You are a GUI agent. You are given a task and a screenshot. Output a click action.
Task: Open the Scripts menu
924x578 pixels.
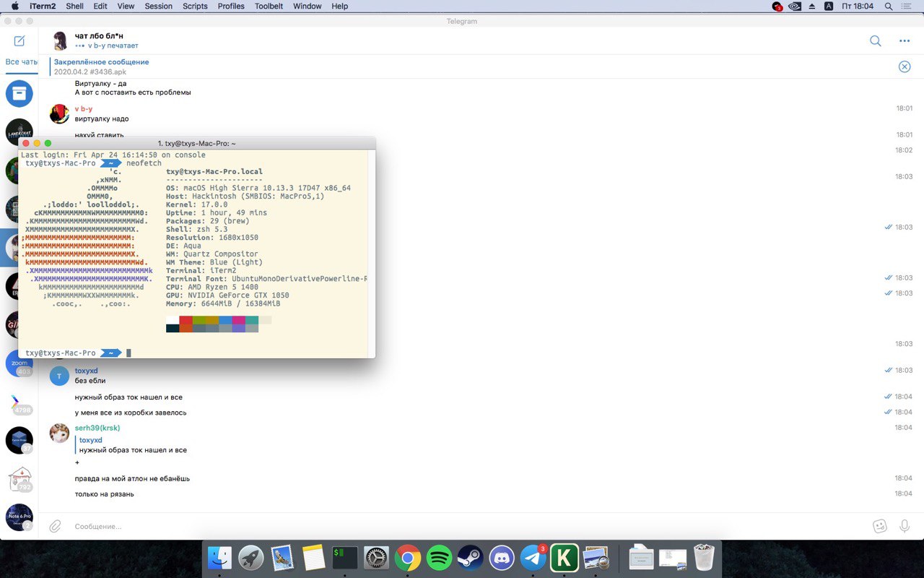195,6
